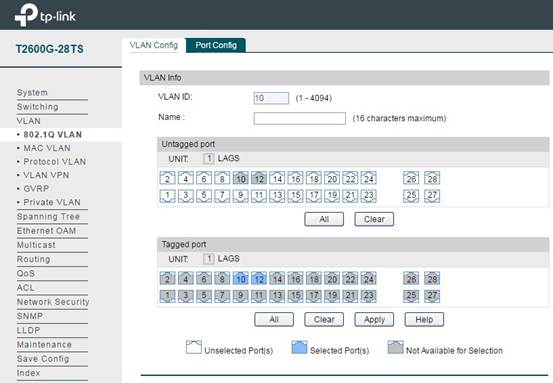Open Help for this page

coord(424,320)
